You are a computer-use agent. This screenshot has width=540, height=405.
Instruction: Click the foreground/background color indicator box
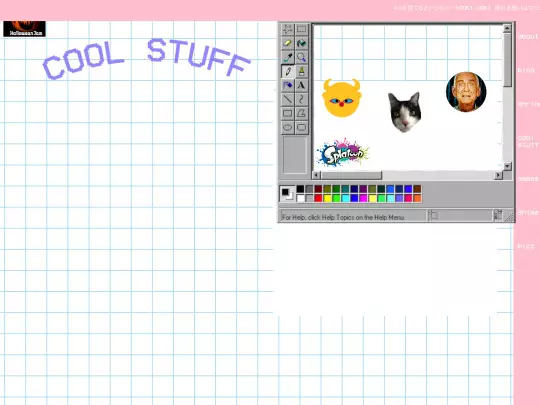pyautogui.click(x=287, y=194)
